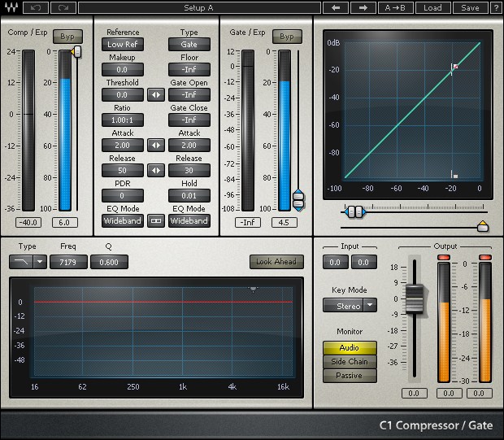Go to next preset with right arrow
This screenshot has width=504, height=440.
click(x=363, y=8)
